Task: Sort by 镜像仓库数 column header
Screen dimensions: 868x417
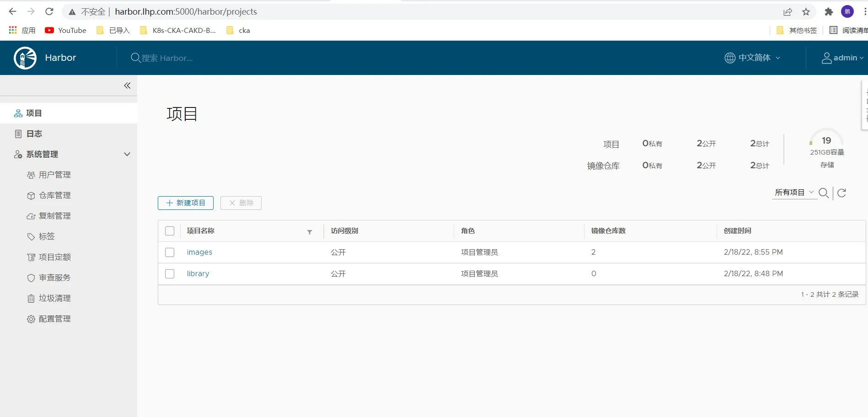Action: [x=608, y=231]
